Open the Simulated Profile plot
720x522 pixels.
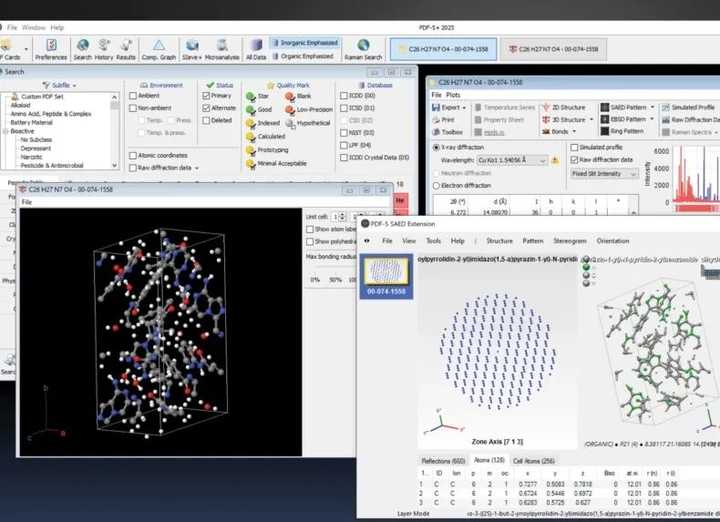[x=688, y=107]
